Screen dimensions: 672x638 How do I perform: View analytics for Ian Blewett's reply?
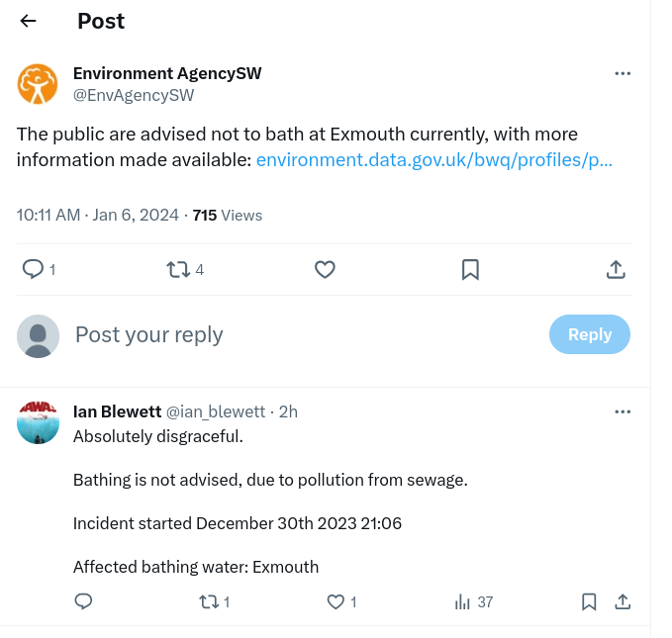(462, 601)
